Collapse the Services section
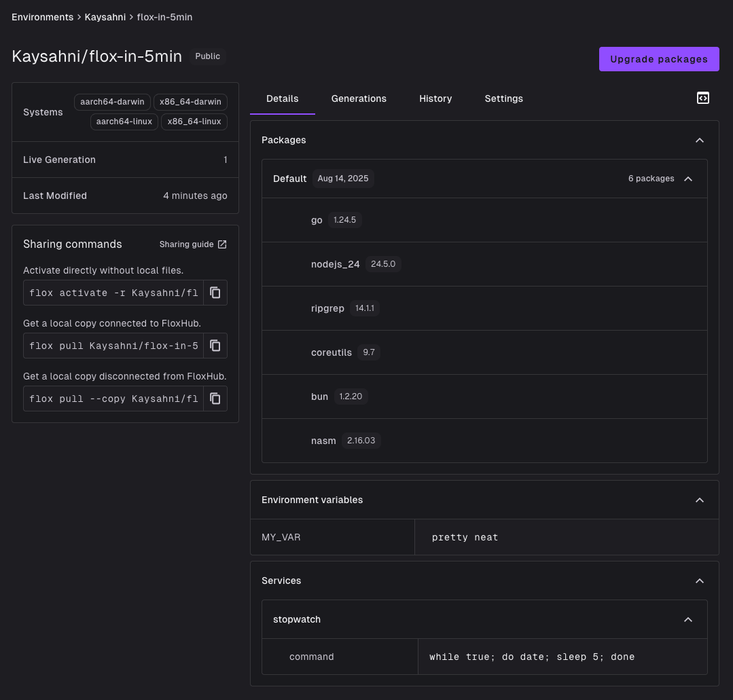 click(700, 581)
